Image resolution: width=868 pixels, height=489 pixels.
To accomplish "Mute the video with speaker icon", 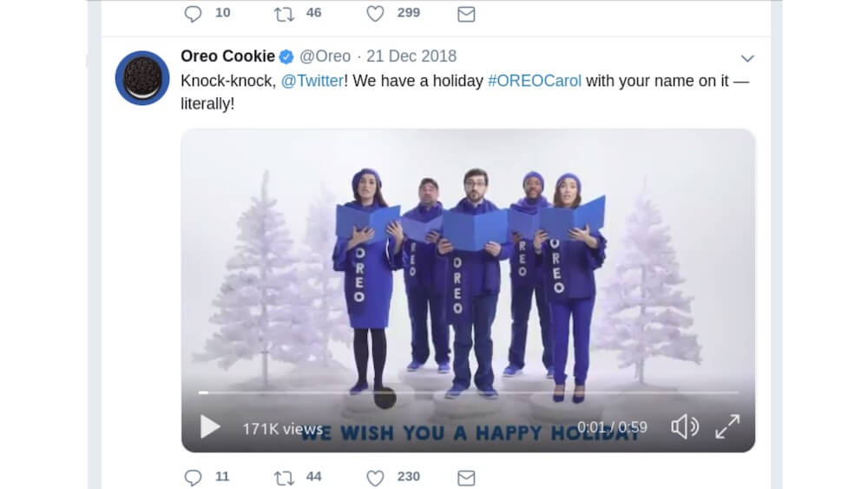I will click(685, 426).
